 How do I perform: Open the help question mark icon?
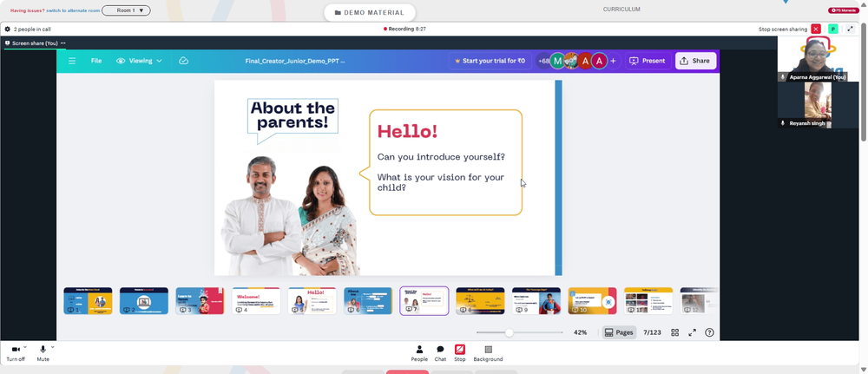pos(709,332)
